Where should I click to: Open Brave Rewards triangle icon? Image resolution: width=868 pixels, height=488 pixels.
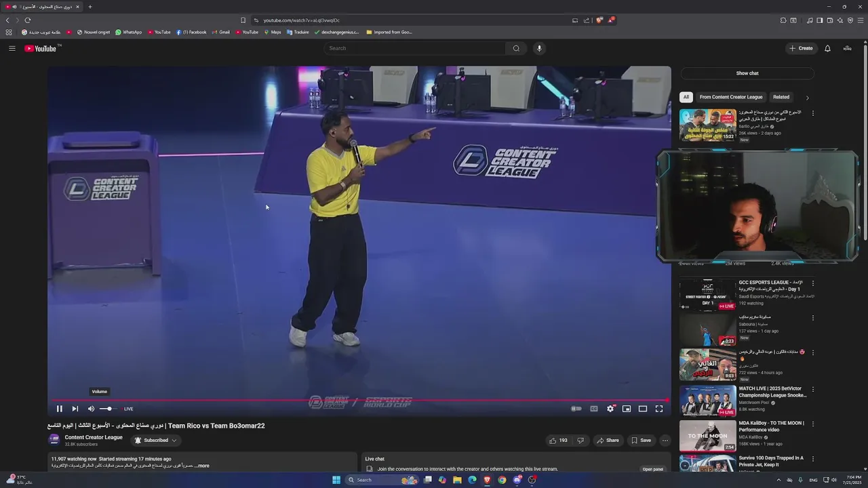pyautogui.click(x=611, y=20)
